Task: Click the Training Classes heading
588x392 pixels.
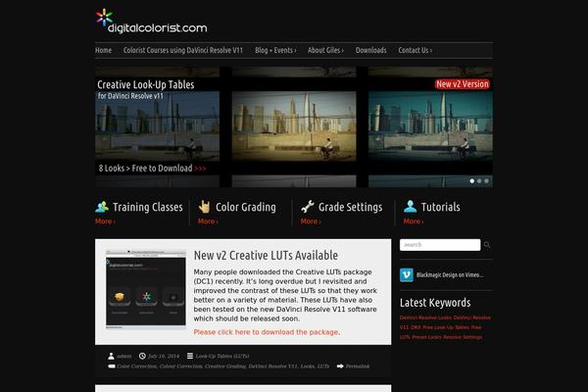Action: [148, 207]
